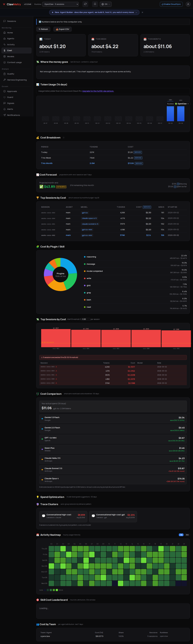Open the notifications bell in the header
Image resolution: width=193 pixels, height=644 pixels.
click(95, 4)
